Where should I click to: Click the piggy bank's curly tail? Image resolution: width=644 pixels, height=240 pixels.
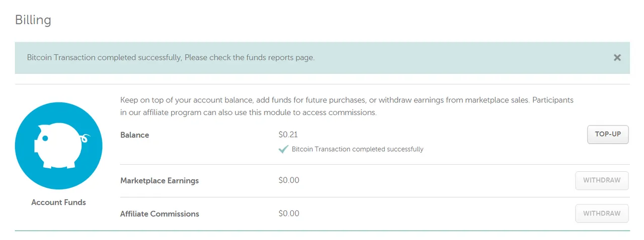coord(85,138)
